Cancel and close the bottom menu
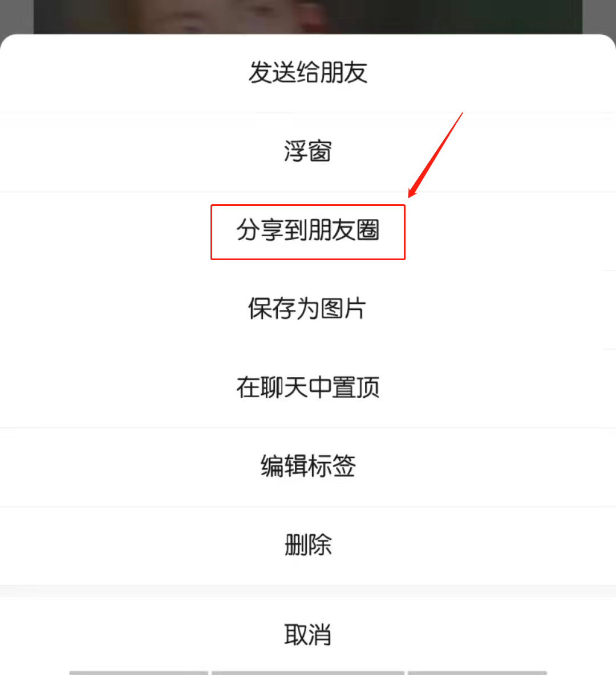Screen dimensions: 616x675 308,634
